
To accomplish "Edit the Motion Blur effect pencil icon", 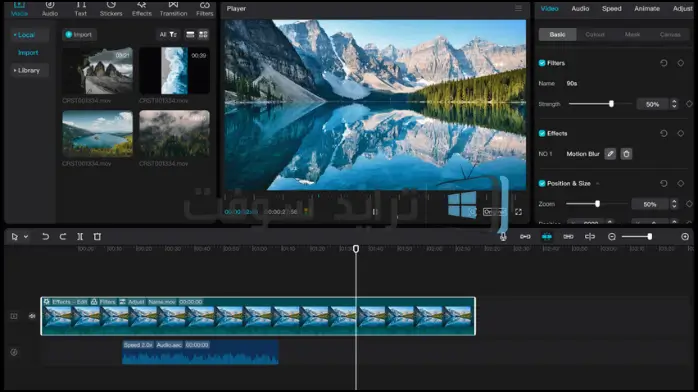I will click(610, 154).
